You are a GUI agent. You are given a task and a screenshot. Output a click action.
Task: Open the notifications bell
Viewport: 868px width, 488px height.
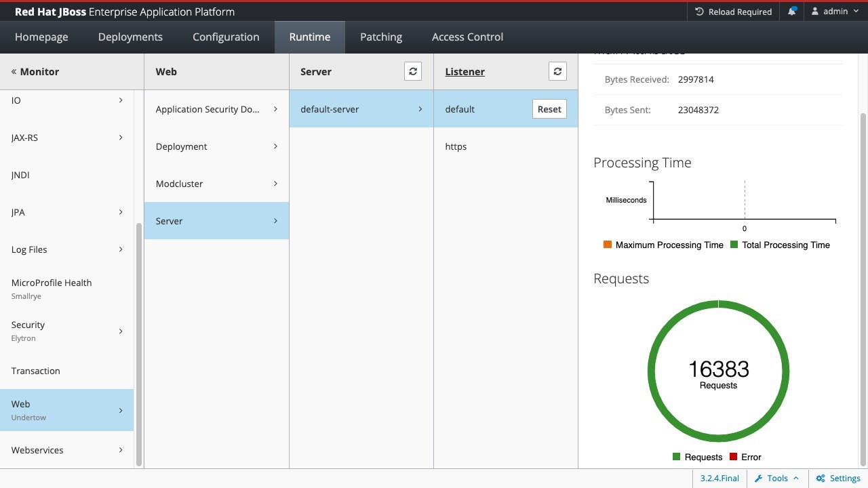click(x=792, y=12)
